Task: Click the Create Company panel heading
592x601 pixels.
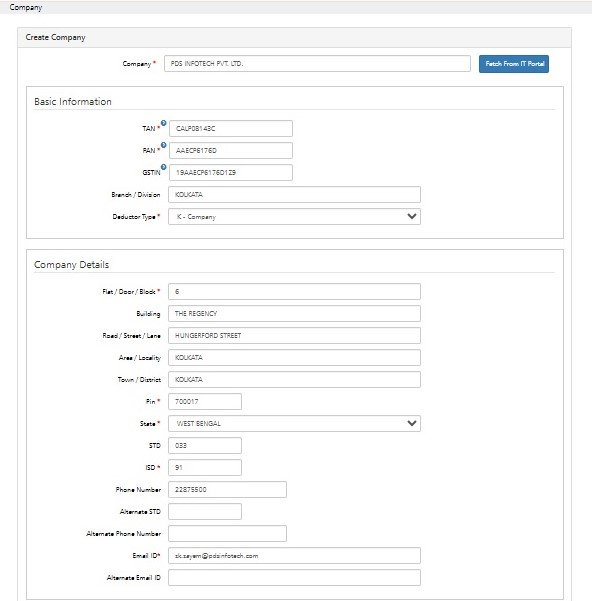Action: [56, 38]
